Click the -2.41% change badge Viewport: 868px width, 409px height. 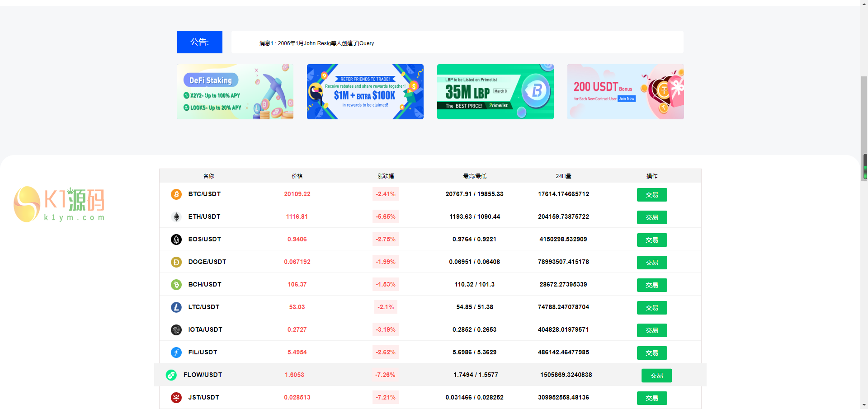tap(386, 194)
